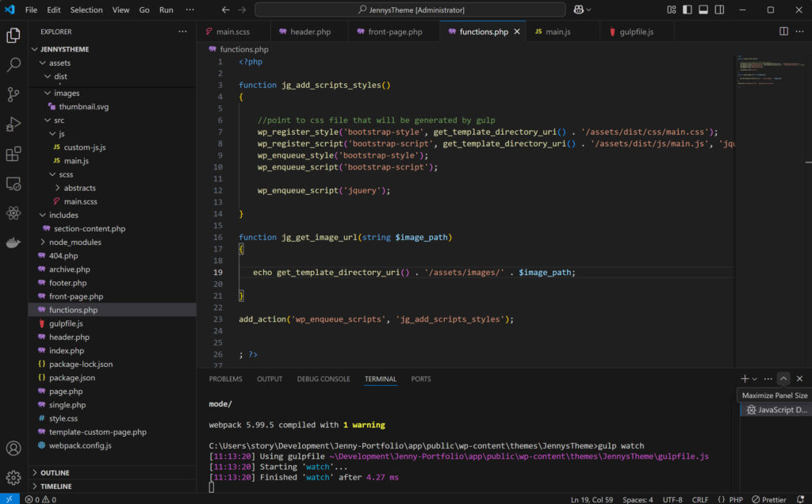The height and width of the screenshot is (504, 812).
Task: Open the Search view in activity bar
Action: 13,65
